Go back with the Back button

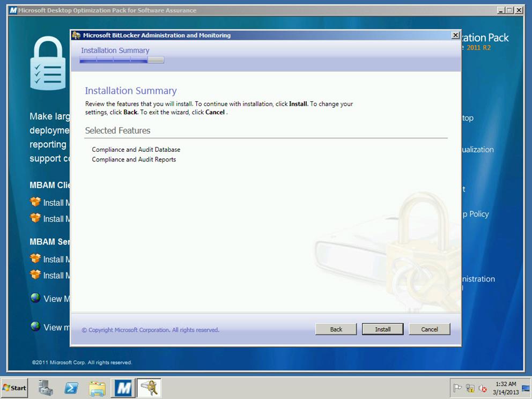pyautogui.click(x=336, y=329)
